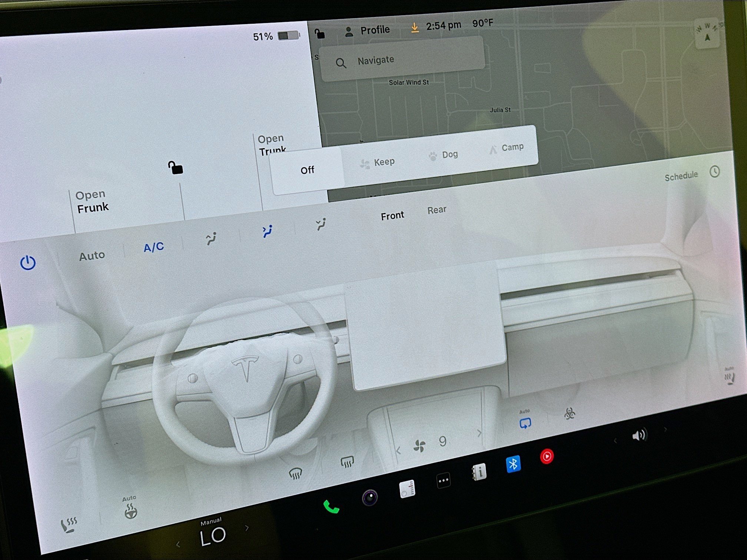The image size is (747, 560).
Task: Toggle Bioweapon Defense Mode icon
Action: pyautogui.click(x=570, y=413)
